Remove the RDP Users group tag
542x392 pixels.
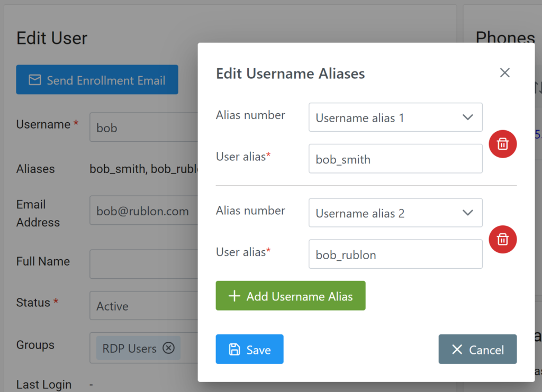coord(168,348)
